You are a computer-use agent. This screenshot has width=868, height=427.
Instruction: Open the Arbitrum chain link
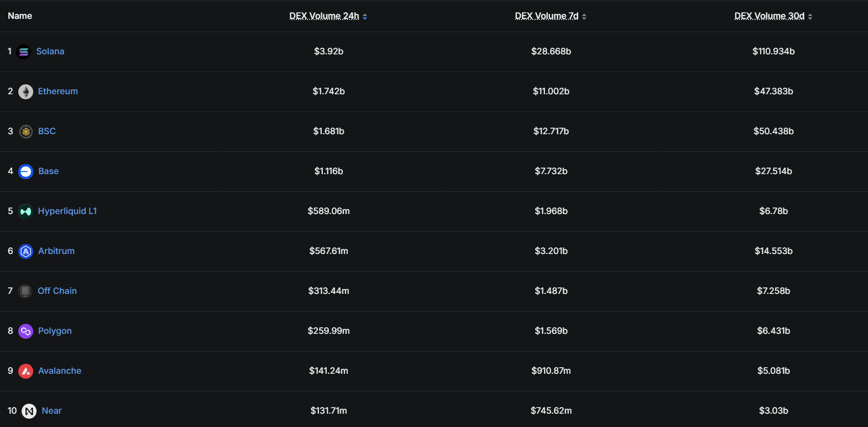click(56, 251)
